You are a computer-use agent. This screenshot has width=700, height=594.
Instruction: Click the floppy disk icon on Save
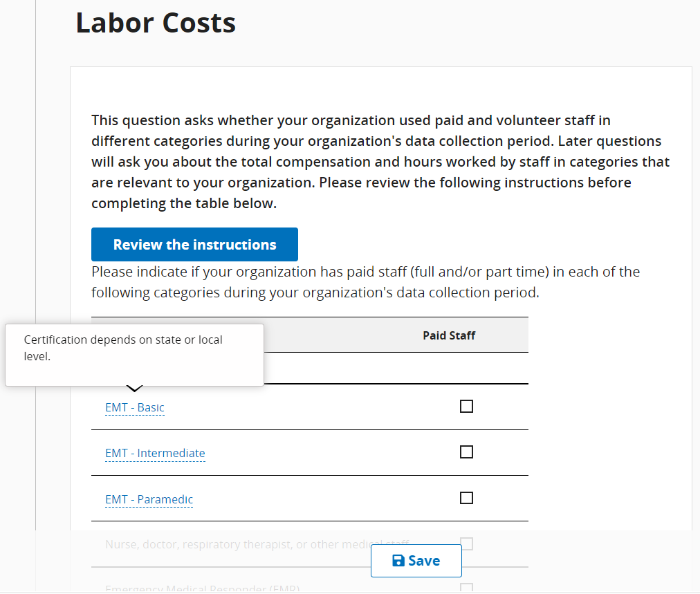(398, 561)
